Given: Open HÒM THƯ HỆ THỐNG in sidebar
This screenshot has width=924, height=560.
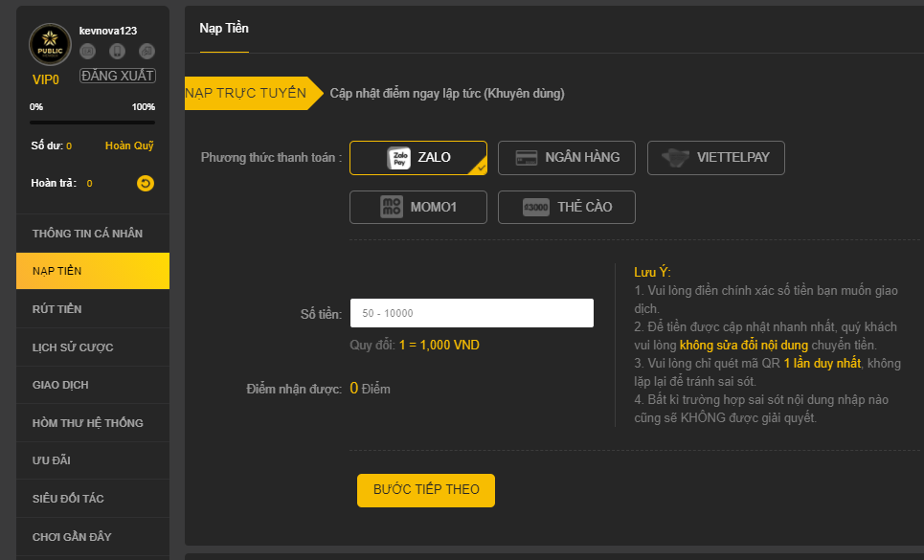Looking at the screenshot, I should point(93,423).
